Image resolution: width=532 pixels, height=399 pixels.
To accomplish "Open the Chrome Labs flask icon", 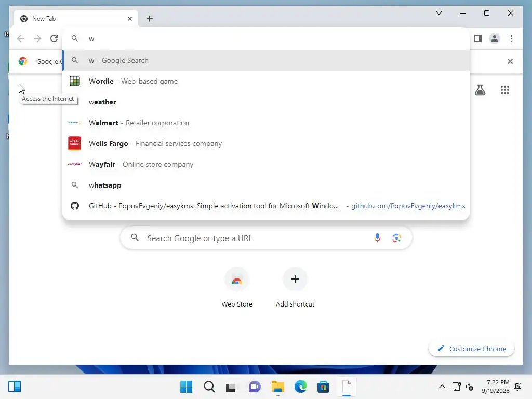I will tap(480, 89).
